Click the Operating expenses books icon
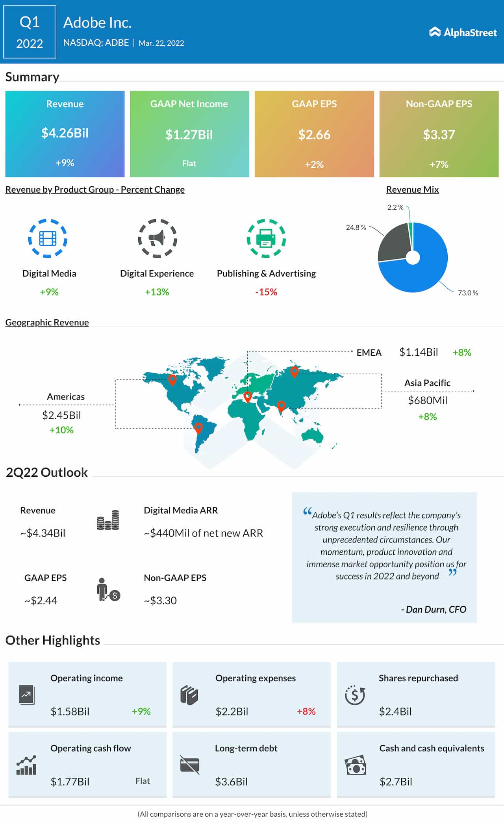The width and height of the screenshot is (504, 823). (189, 695)
